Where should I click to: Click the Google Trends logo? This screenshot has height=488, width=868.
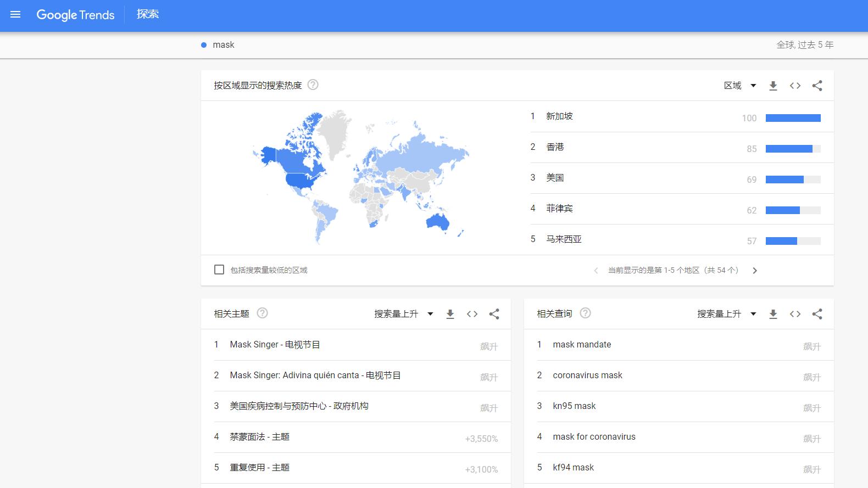tap(75, 15)
